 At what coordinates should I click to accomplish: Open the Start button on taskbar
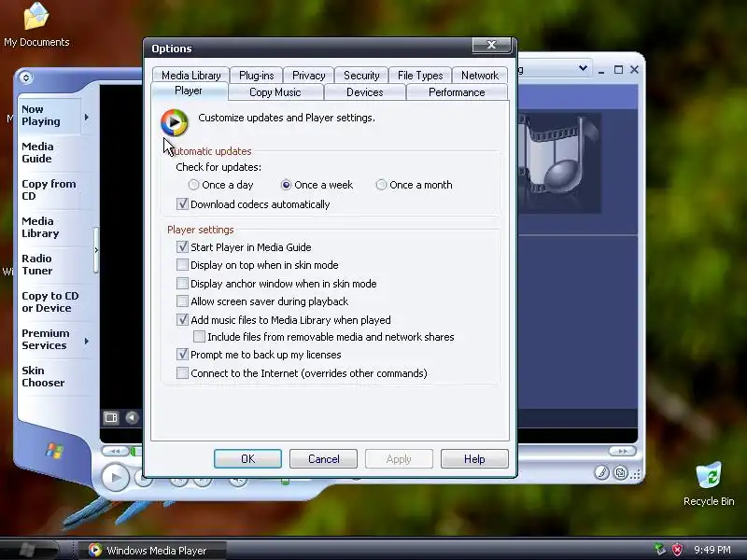tap(29, 550)
